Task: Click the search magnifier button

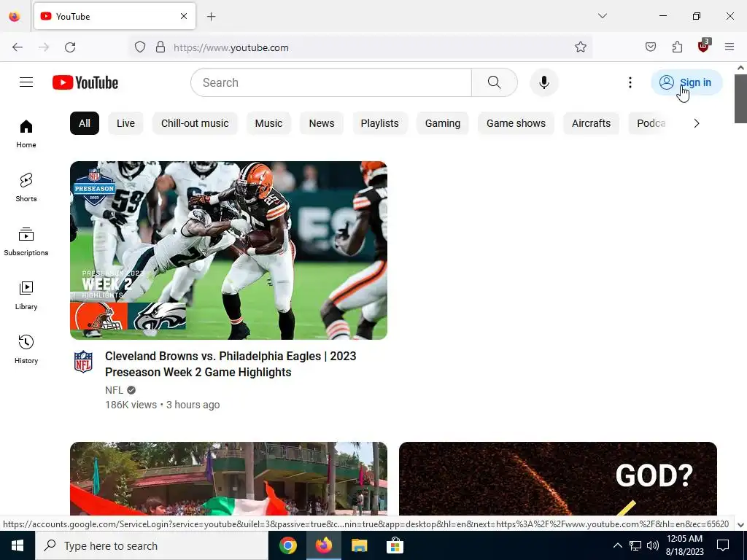Action: coord(494,82)
